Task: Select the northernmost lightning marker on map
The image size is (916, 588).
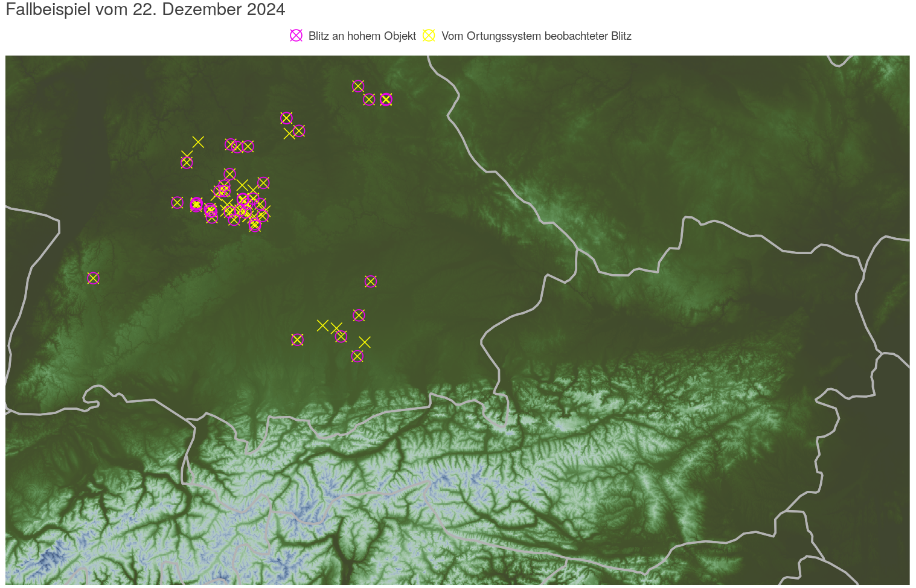Action: tap(358, 86)
